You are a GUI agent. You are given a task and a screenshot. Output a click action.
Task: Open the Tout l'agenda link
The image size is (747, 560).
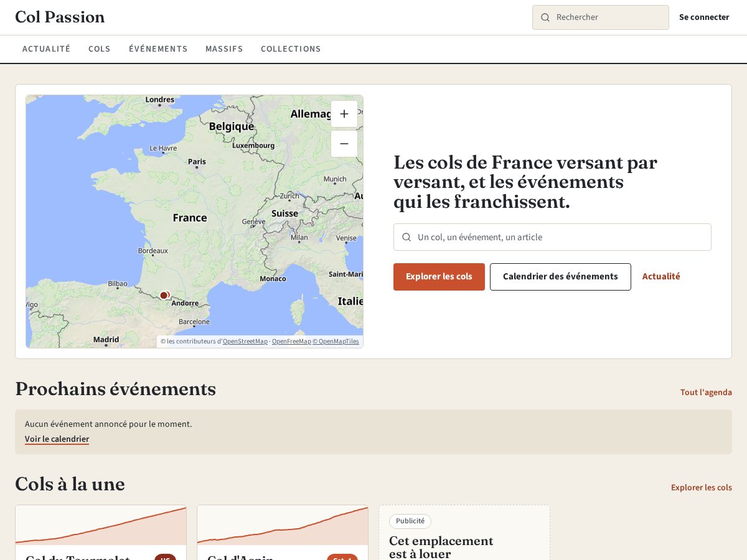pos(706,393)
